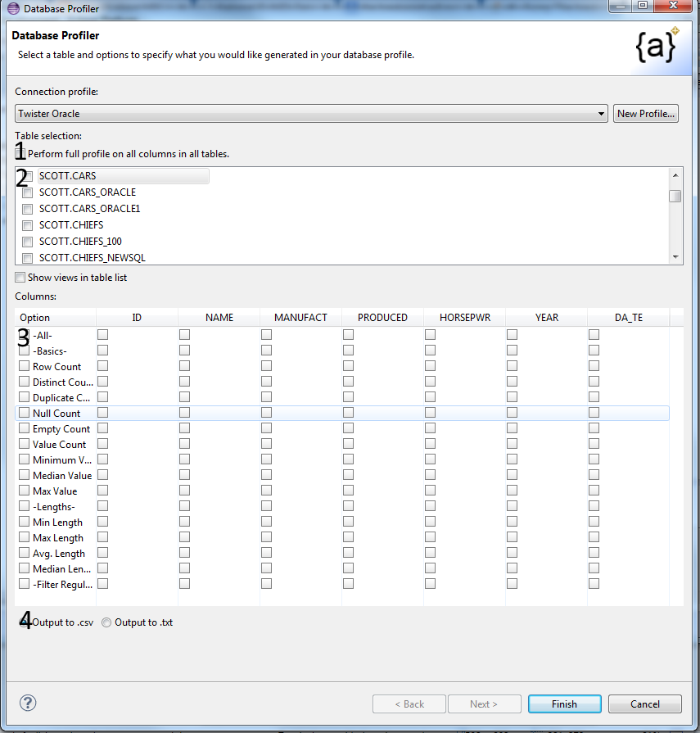The height and width of the screenshot is (733, 700).
Task: Click the Help question mark icon
Action: pyautogui.click(x=28, y=703)
